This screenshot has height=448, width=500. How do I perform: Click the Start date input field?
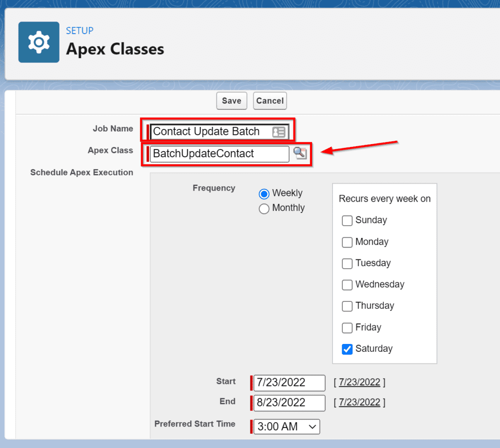pyautogui.click(x=289, y=383)
